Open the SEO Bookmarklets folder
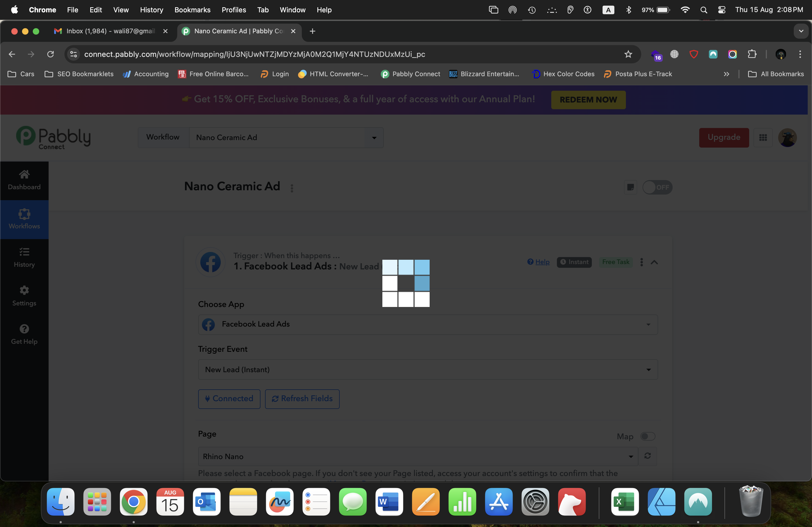Image resolution: width=812 pixels, height=527 pixels. [x=79, y=74]
